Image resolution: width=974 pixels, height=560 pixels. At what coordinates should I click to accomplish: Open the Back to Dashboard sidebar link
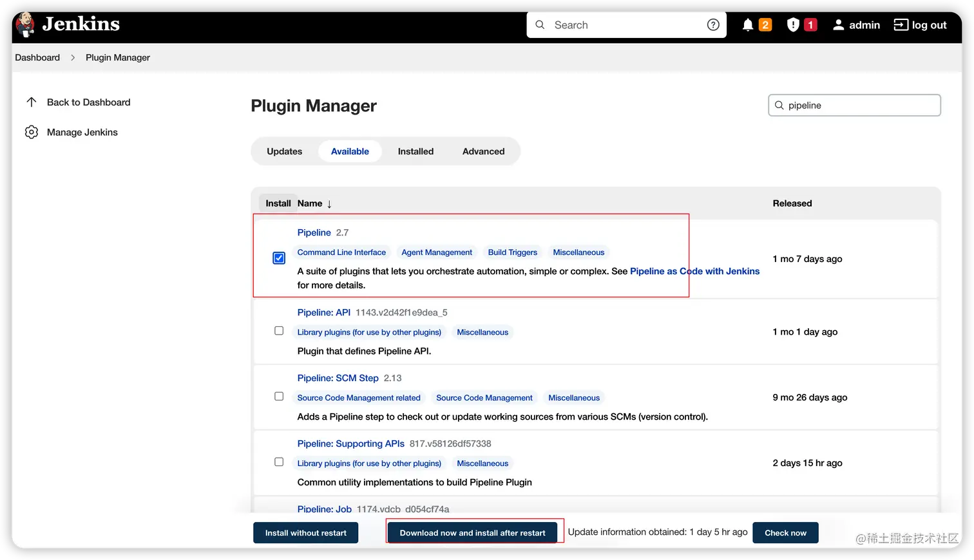(88, 102)
